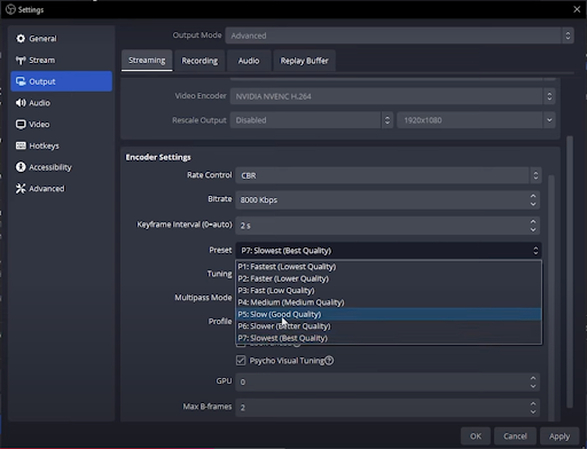Click the Max B-frames stepper arrows

[533, 407]
